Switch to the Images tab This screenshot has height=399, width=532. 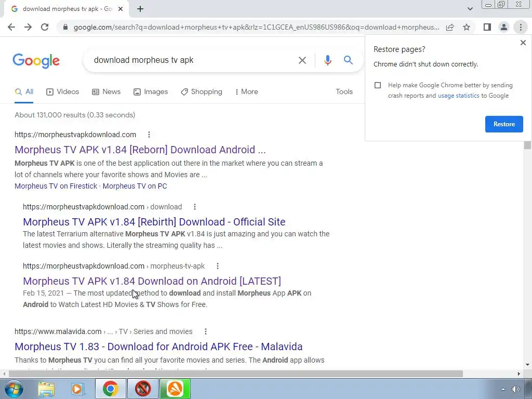tap(151, 91)
